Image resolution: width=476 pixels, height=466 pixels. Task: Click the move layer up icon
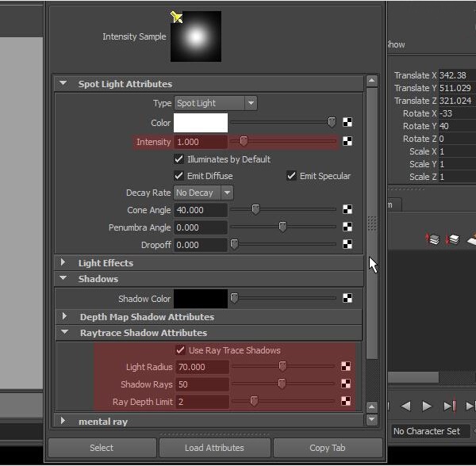click(432, 239)
